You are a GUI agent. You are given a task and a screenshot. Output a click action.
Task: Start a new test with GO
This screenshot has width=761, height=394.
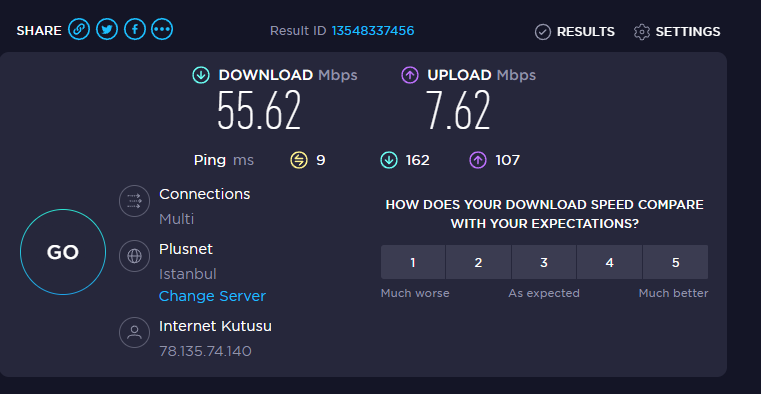coord(63,252)
